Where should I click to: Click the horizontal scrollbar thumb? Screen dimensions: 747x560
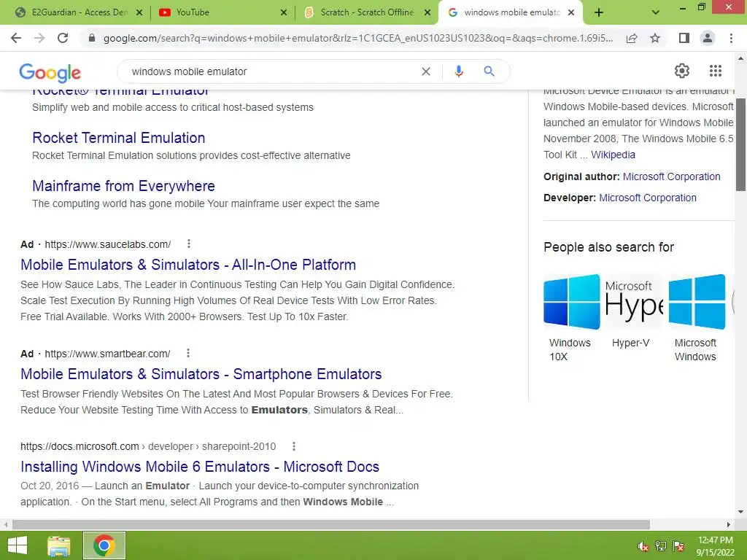(331, 524)
